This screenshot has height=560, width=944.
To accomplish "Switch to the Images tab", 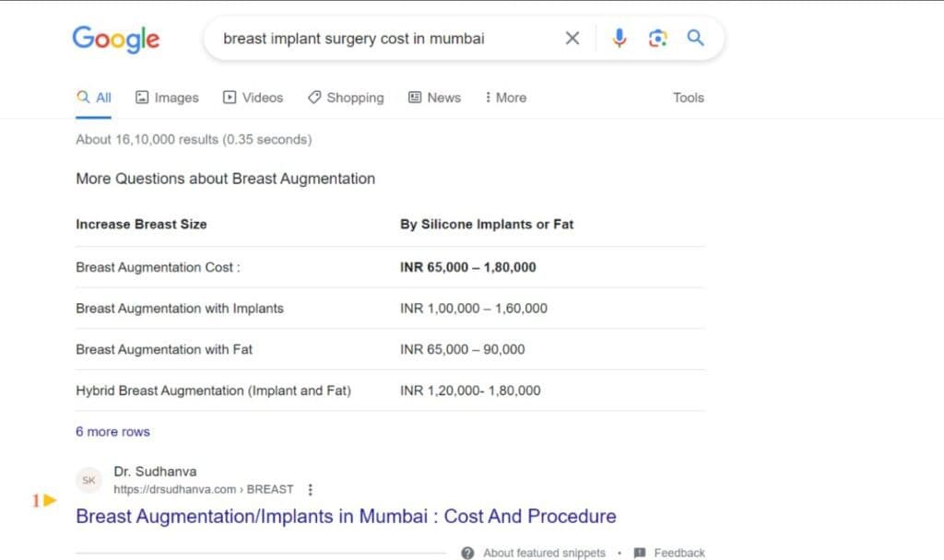I will click(167, 98).
